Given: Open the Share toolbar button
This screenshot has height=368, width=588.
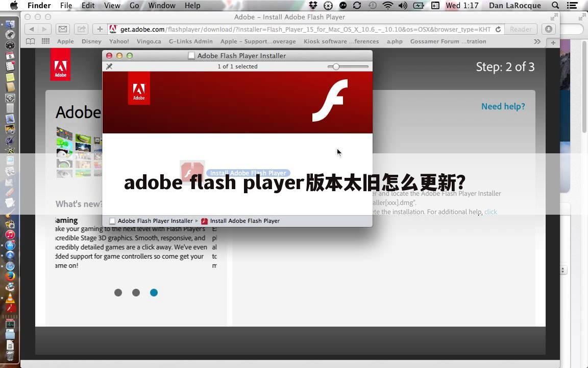Looking at the screenshot, I should pyautogui.click(x=81, y=29).
